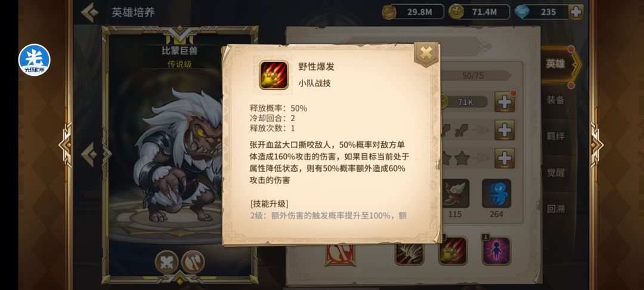Go back with the top-left arrow
Image resolution: width=644 pixels, height=290 pixels.
click(89, 13)
